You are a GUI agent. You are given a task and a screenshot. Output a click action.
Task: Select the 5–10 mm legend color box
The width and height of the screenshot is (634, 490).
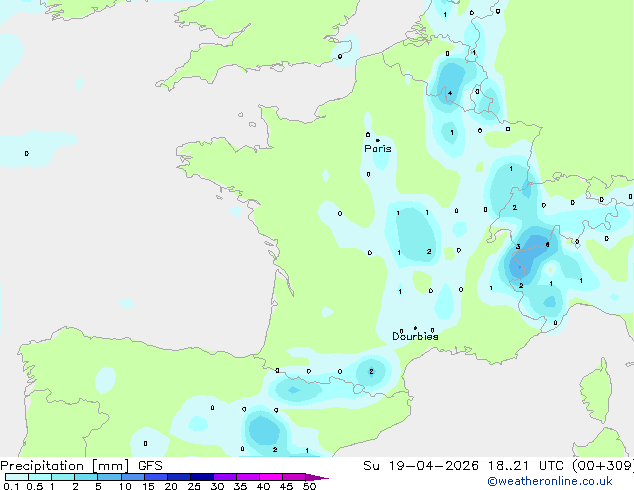click(109, 477)
